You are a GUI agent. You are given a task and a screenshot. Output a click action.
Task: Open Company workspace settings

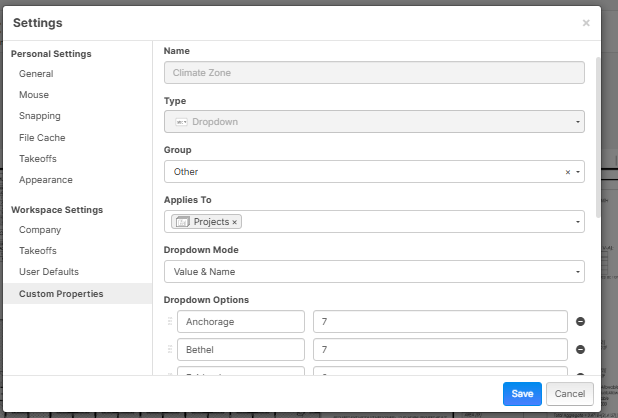[x=40, y=230]
